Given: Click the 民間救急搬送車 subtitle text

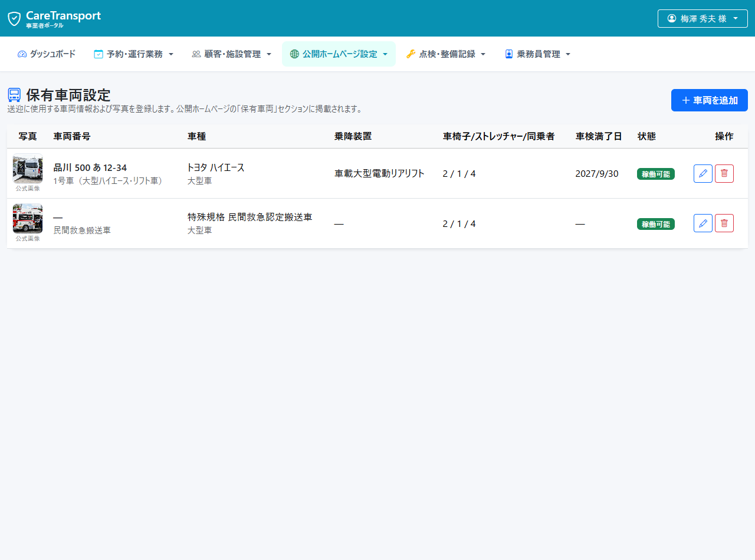Looking at the screenshot, I should point(82,230).
